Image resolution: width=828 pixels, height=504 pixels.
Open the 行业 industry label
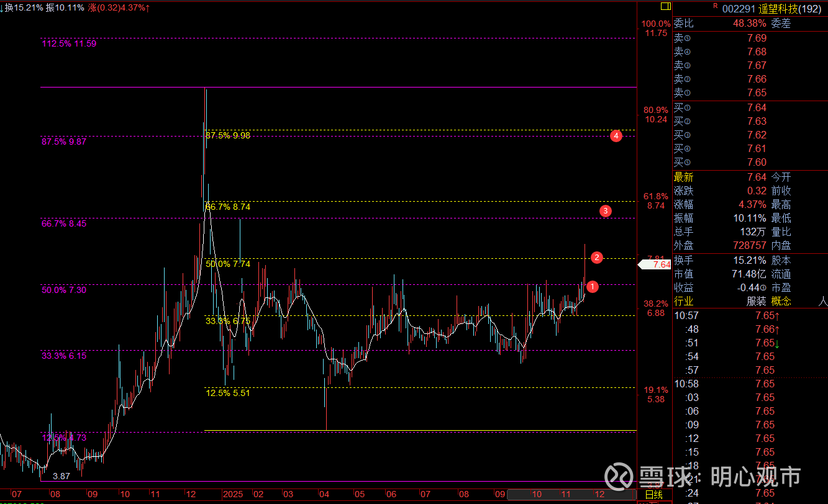[x=683, y=301]
